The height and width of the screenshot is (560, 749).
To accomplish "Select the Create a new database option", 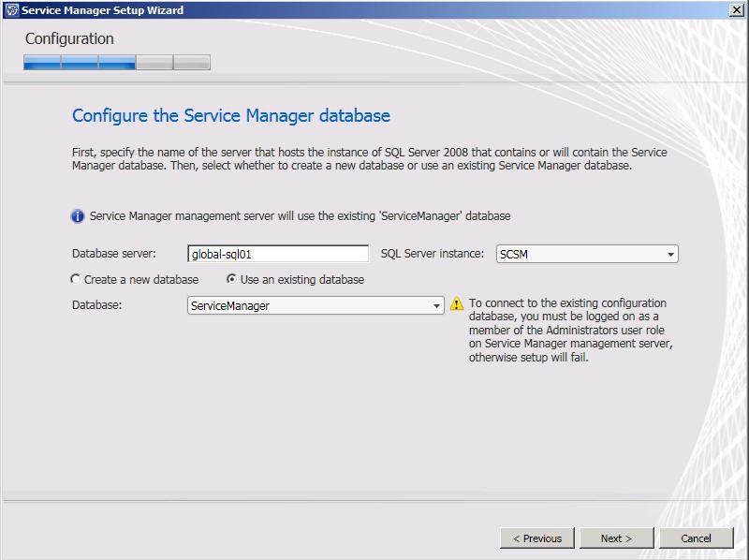I will point(76,279).
